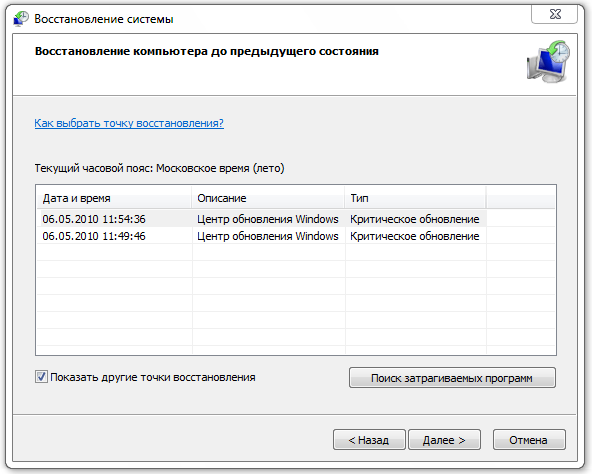Viewport: 592px width, 474px height.
Task: Sort by 'Тип' column header
Action: pyautogui.click(x=415, y=198)
